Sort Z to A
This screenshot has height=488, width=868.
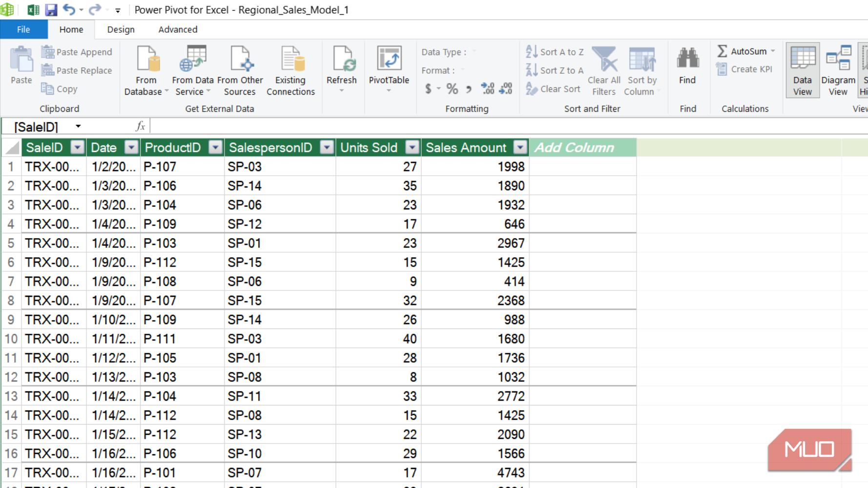(555, 70)
